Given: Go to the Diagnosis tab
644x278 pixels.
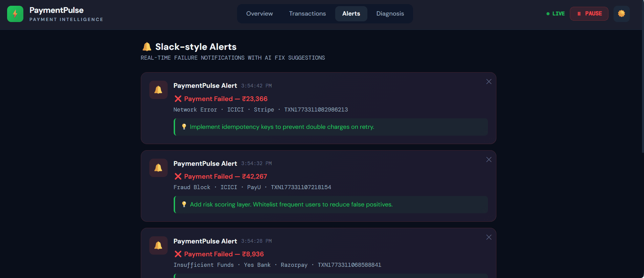Looking at the screenshot, I should click(x=390, y=14).
